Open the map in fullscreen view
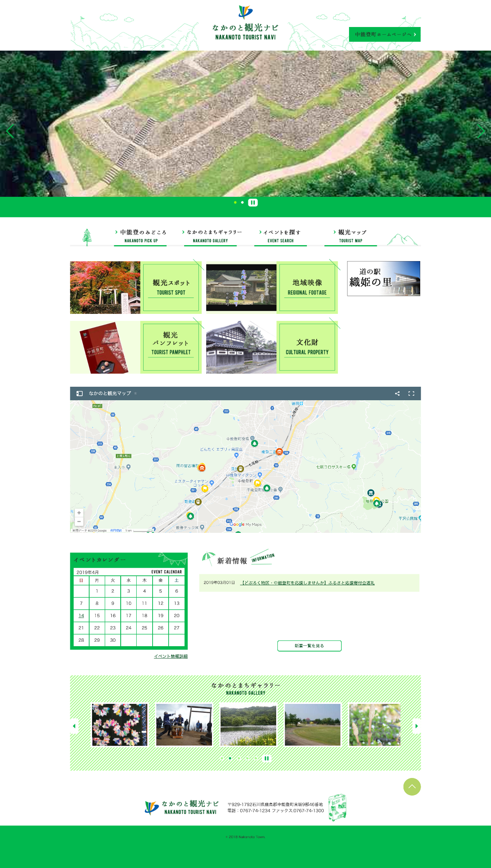Image resolution: width=491 pixels, height=868 pixels. click(411, 394)
